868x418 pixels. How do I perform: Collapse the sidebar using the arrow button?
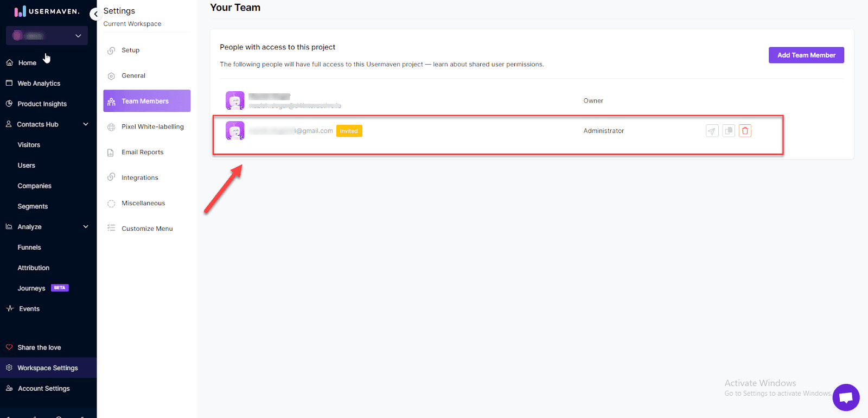pos(96,14)
